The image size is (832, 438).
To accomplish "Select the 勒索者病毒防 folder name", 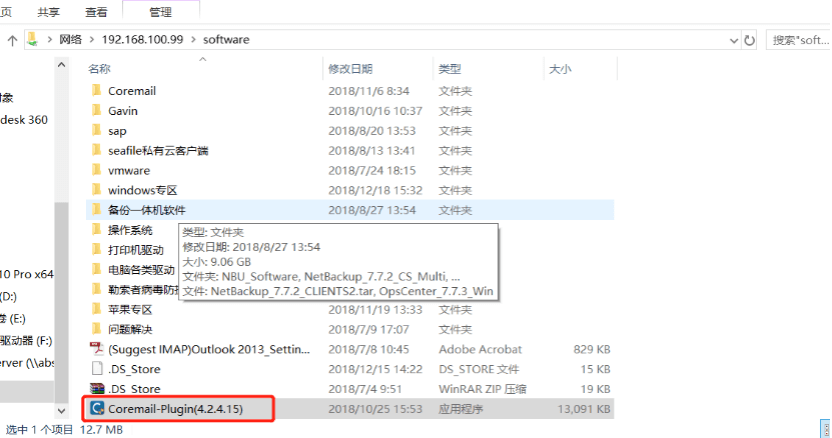I will click(144, 289).
